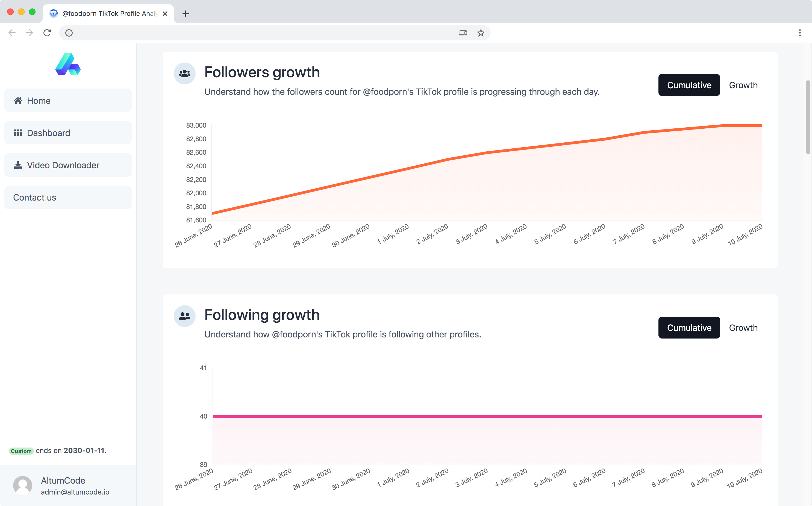
Task: Switch Following chart to Growth view
Action: click(x=743, y=328)
